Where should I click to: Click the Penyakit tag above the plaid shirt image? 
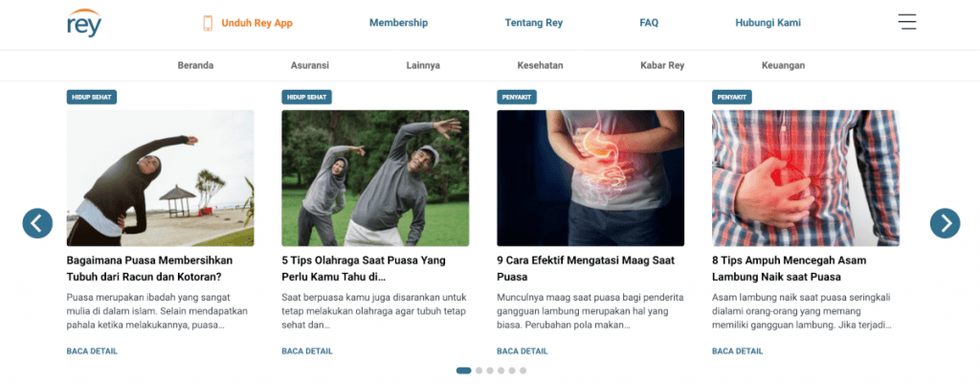(731, 97)
